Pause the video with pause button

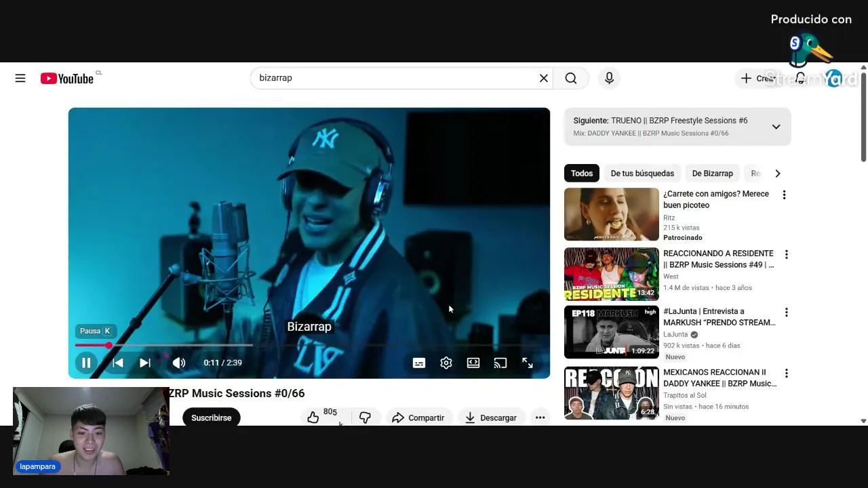[x=86, y=363]
